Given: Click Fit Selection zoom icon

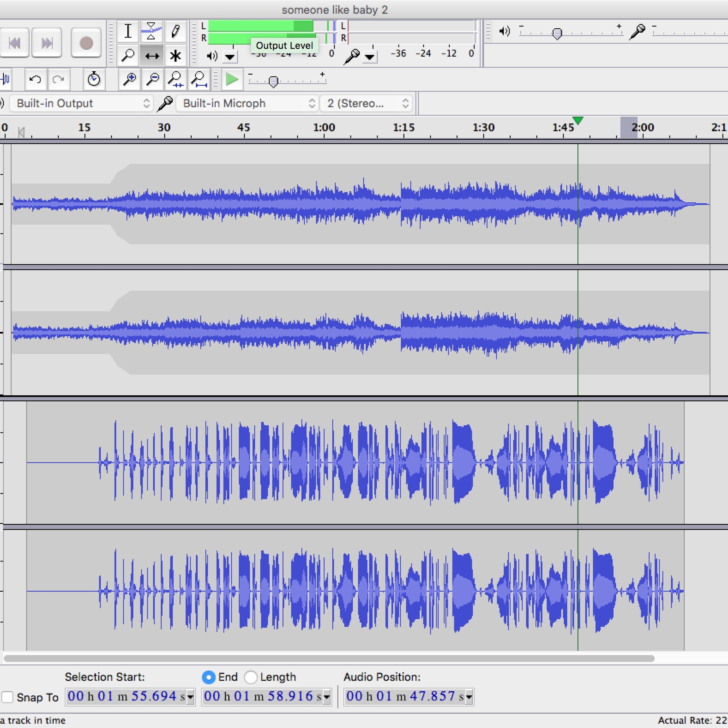Looking at the screenshot, I should click(176, 80).
